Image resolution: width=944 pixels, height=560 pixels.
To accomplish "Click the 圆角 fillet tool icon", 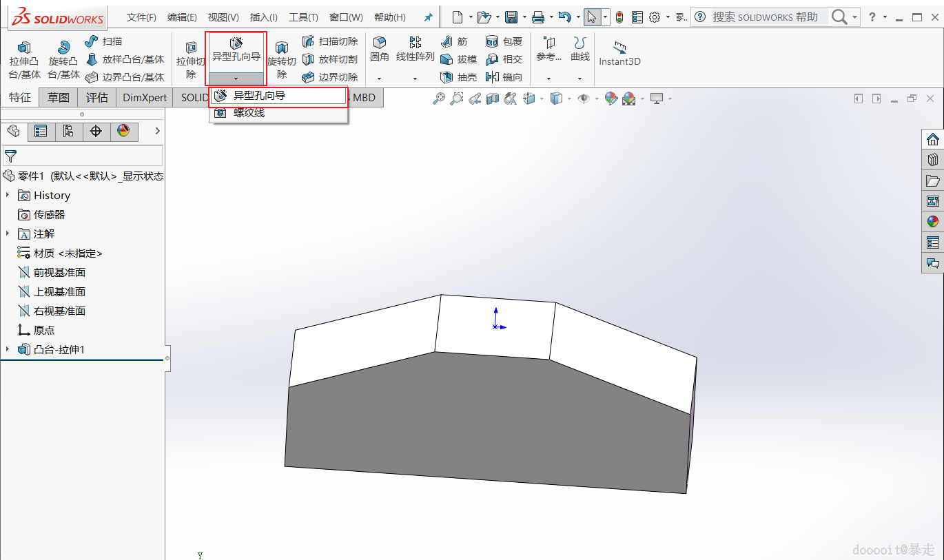I will [x=379, y=48].
